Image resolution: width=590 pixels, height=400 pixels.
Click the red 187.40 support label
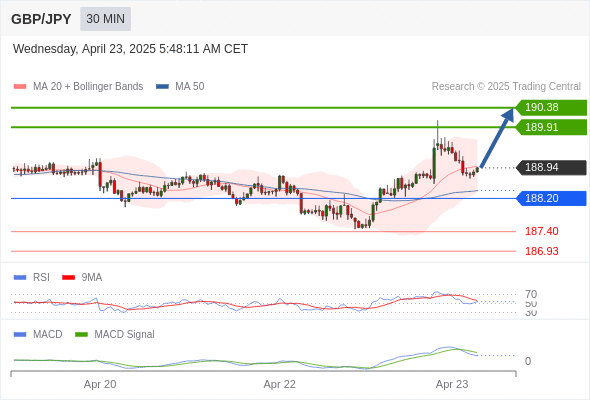click(541, 231)
